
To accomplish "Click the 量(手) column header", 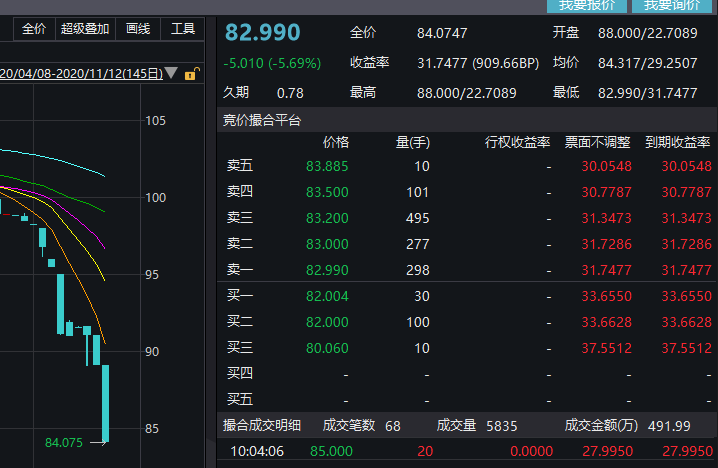I will point(413,142).
